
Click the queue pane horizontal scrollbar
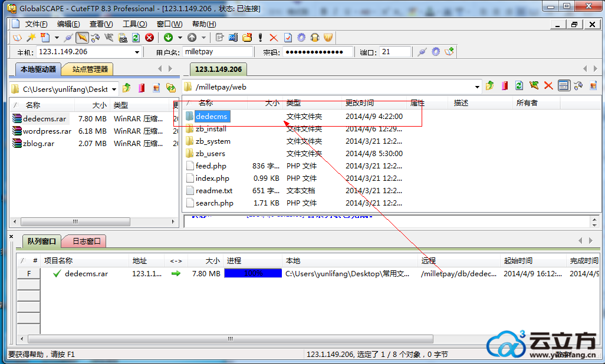[230, 339]
